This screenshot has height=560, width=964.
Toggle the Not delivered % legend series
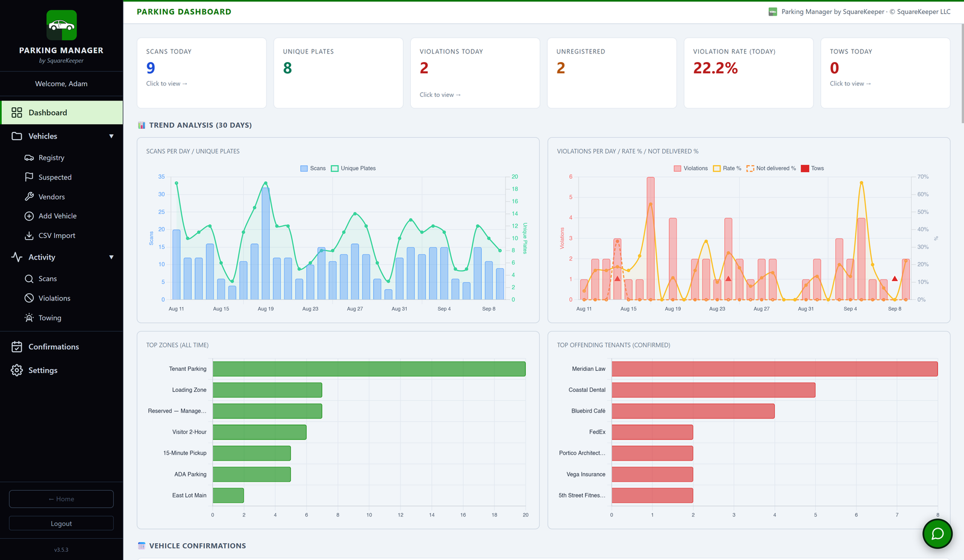tap(771, 169)
